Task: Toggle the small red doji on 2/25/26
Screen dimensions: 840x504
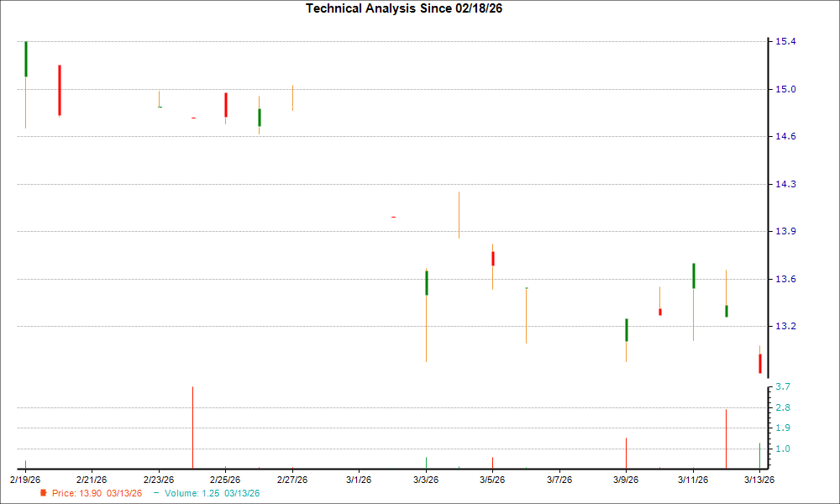Action: (x=193, y=118)
